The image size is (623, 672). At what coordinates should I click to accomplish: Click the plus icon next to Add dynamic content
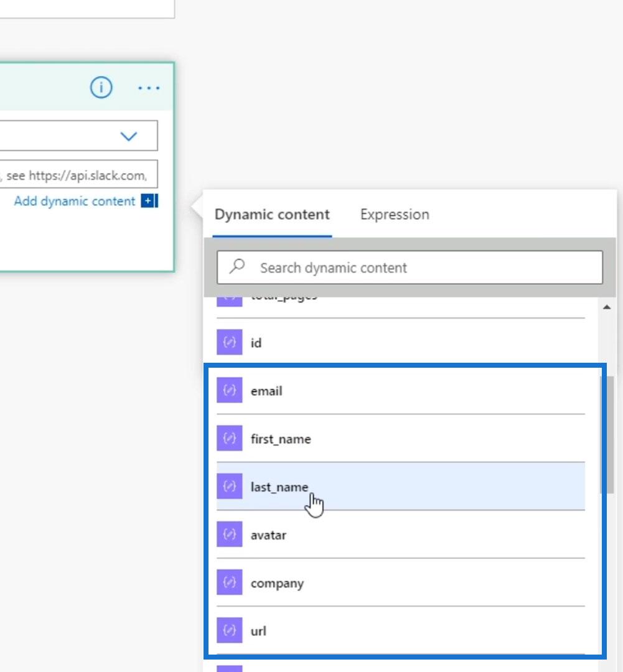click(149, 200)
